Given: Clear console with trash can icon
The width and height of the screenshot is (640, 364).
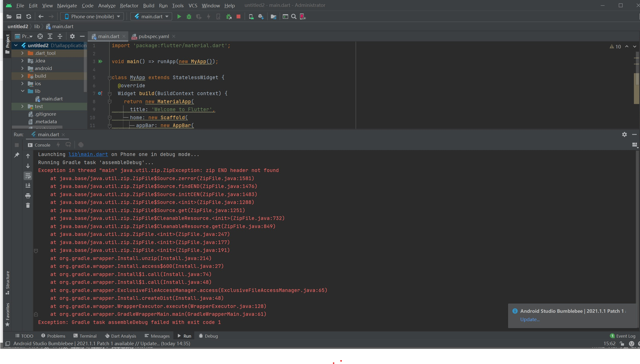Looking at the screenshot, I should pos(28,205).
